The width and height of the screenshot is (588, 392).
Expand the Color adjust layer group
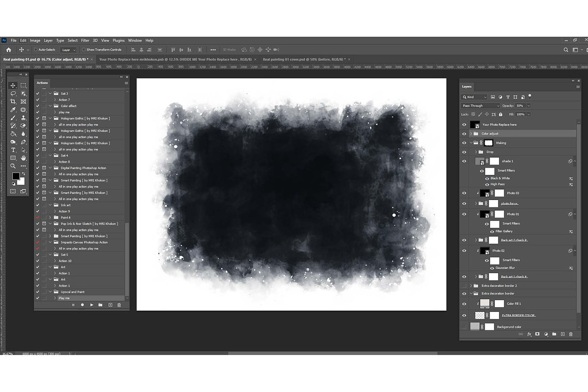[x=471, y=134]
